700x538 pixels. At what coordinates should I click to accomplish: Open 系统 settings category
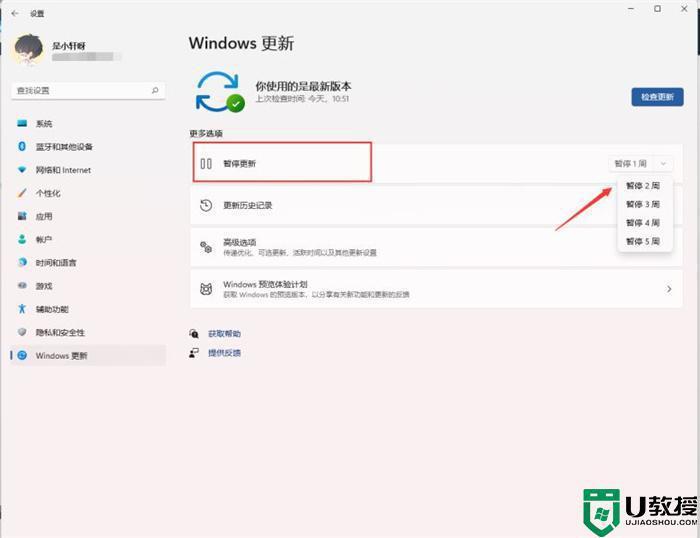(88, 124)
